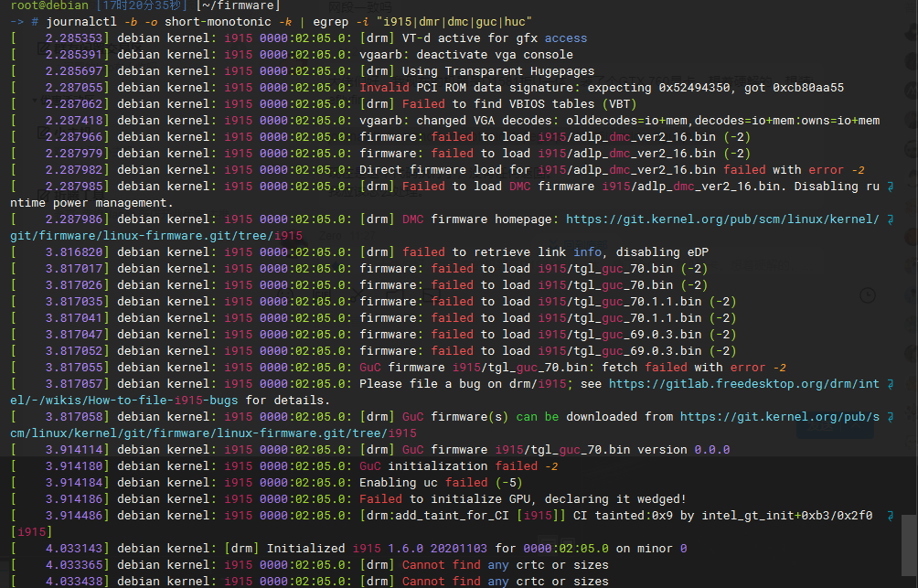
Task: Click the [~/firmware] directory in prompt
Action: 239,5
